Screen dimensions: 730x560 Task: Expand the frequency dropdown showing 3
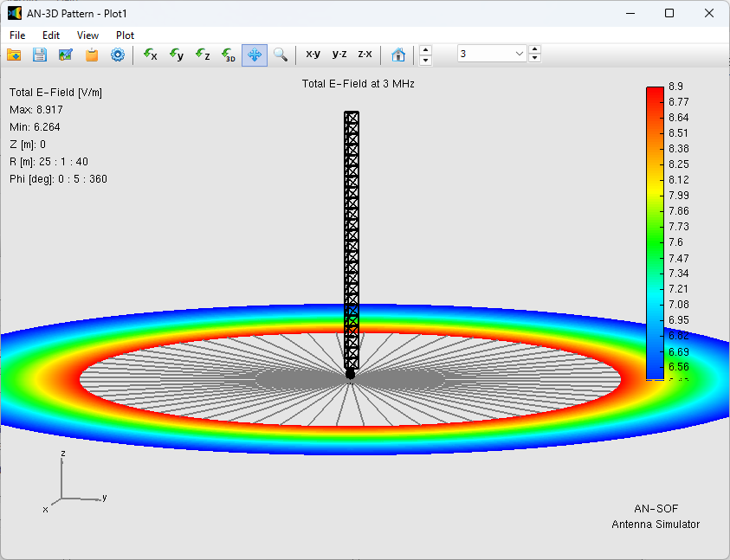point(520,54)
